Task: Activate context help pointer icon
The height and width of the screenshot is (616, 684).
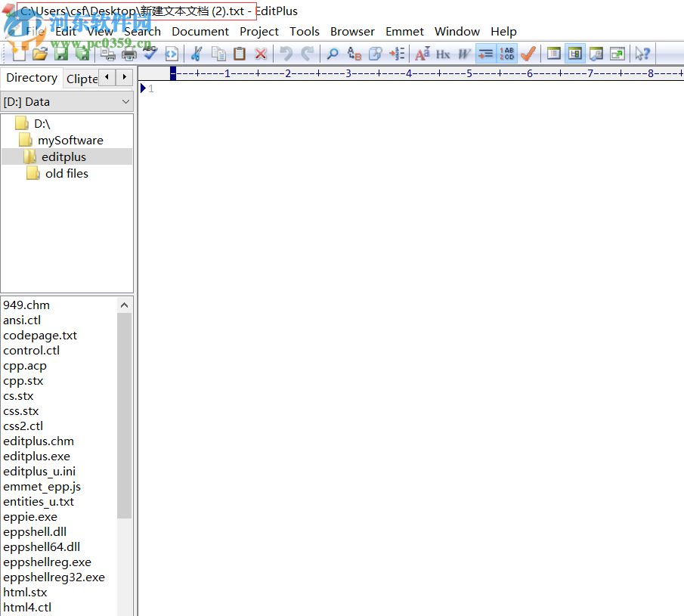Action: (642, 54)
